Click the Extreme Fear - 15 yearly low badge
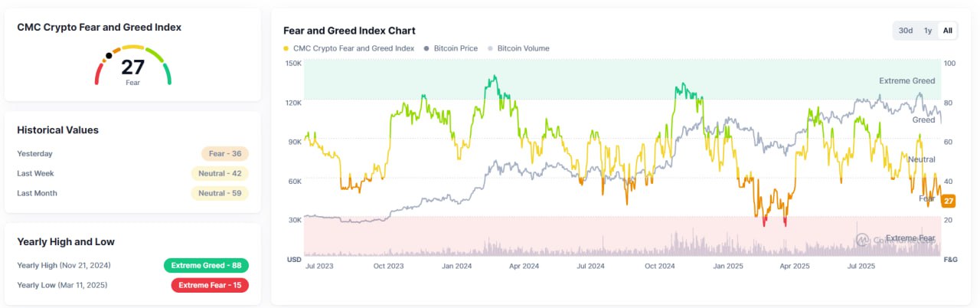Screen dimensions: 980x308 point(209,285)
